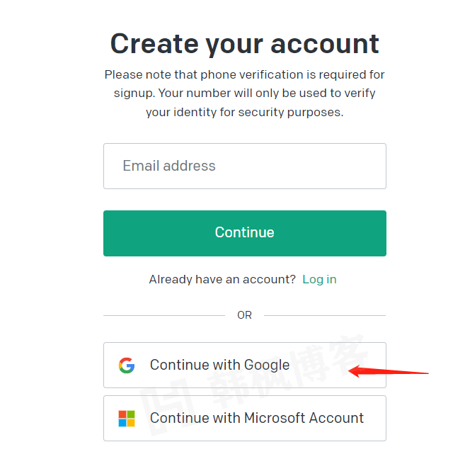
Task: Sign up using Continue with Google
Action: (x=245, y=365)
